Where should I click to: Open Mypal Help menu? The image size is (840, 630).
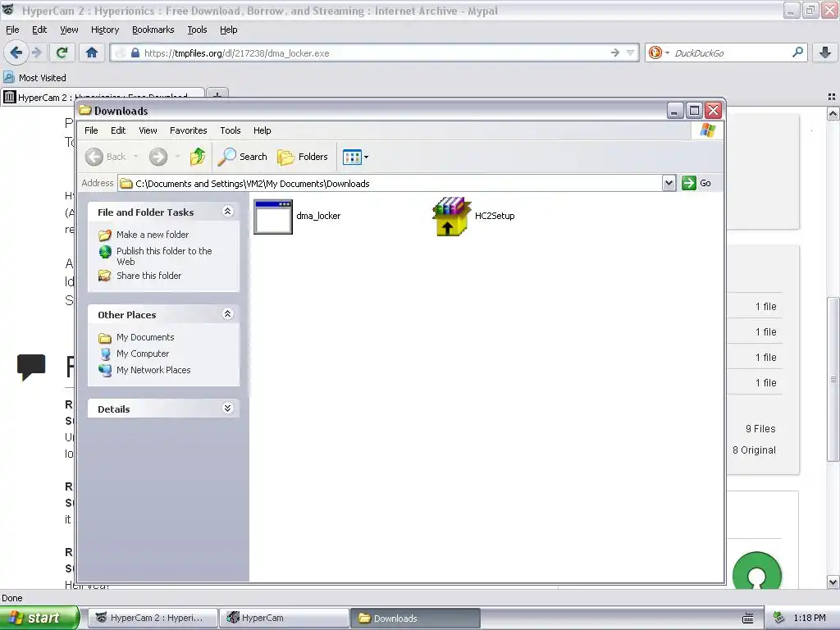(229, 30)
